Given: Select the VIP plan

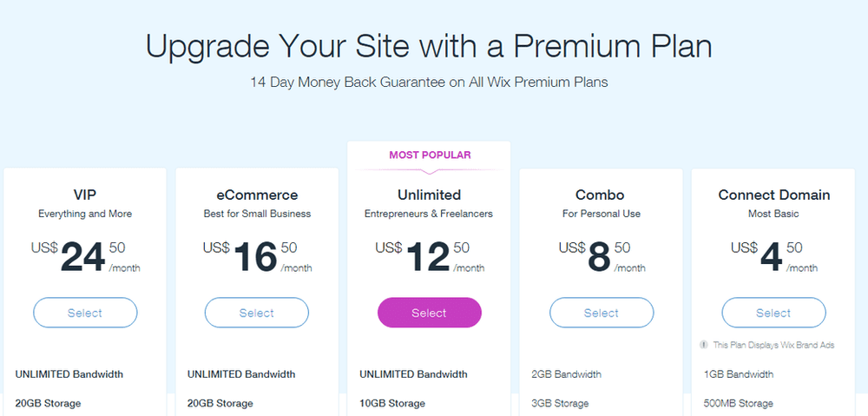Looking at the screenshot, I should 85,313.
